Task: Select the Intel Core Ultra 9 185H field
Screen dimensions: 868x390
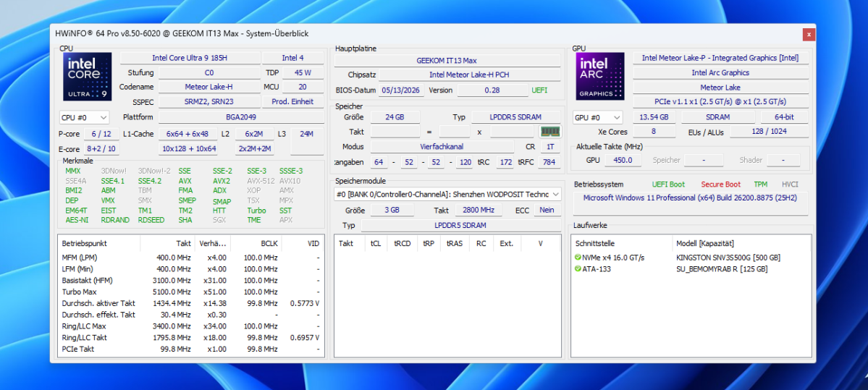Action: pyautogui.click(x=190, y=58)
